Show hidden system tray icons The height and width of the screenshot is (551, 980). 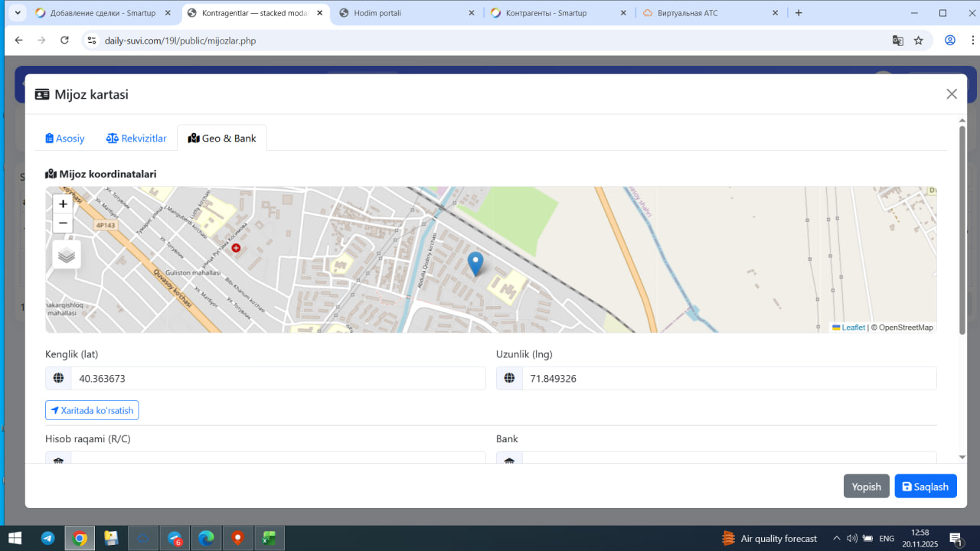tap(836, 538)
